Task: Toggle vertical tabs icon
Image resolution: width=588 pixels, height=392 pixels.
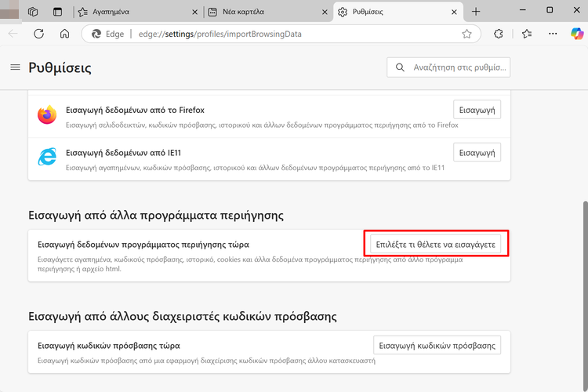Action: point(57,12)
